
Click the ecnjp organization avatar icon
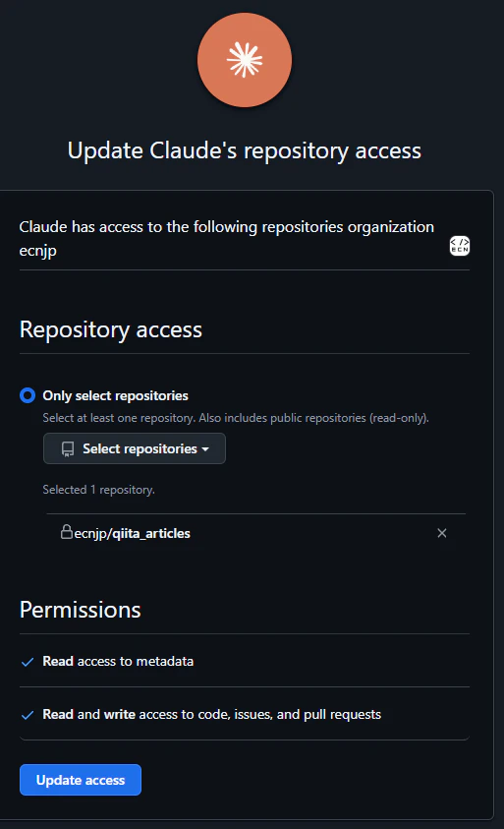pyautogui.click(x=459, y=246)
